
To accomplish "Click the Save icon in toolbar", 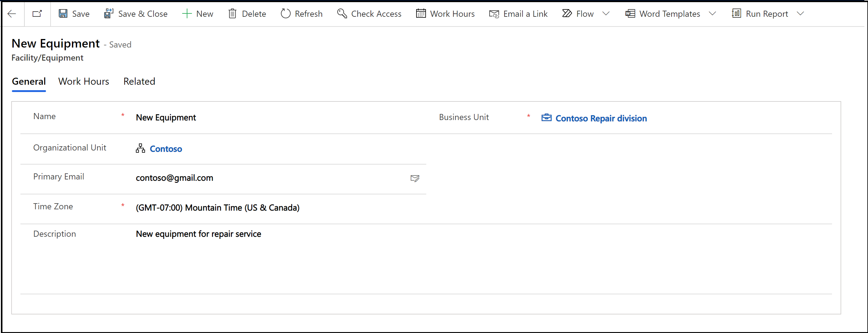I will click(x=64, y=14).
